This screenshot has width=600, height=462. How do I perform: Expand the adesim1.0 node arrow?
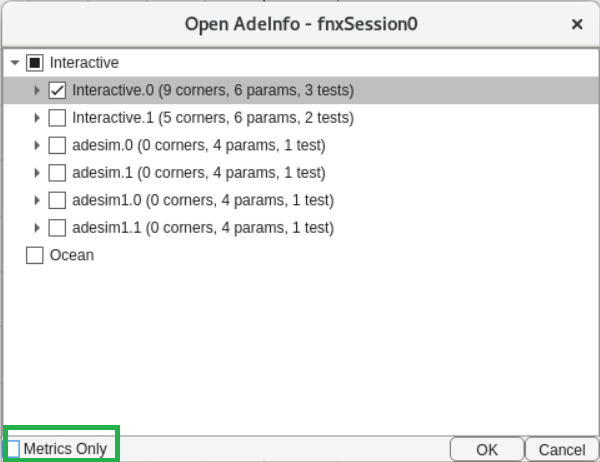coord(37,200)
